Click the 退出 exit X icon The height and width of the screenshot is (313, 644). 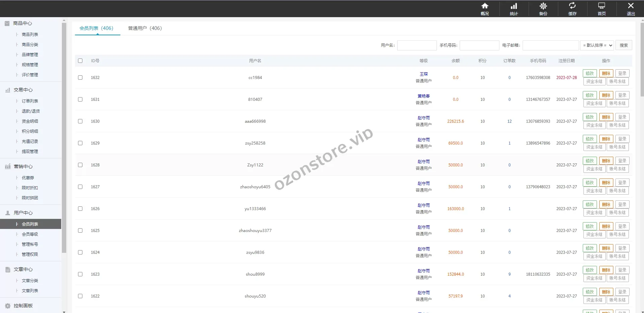[x=631, y=6]
